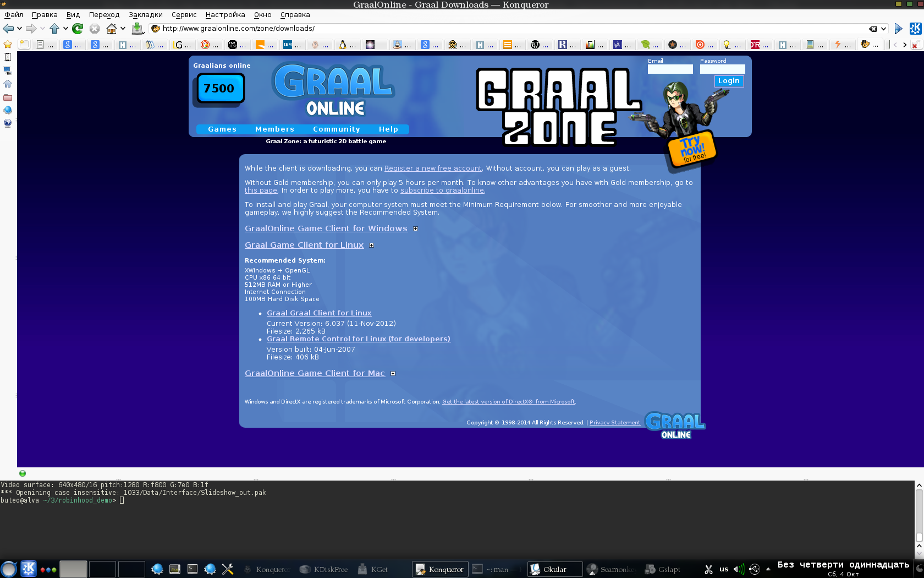Switch to Gslapt in the taskbar
This screenshot has height=578, width=924.
[x=663, y=569]
